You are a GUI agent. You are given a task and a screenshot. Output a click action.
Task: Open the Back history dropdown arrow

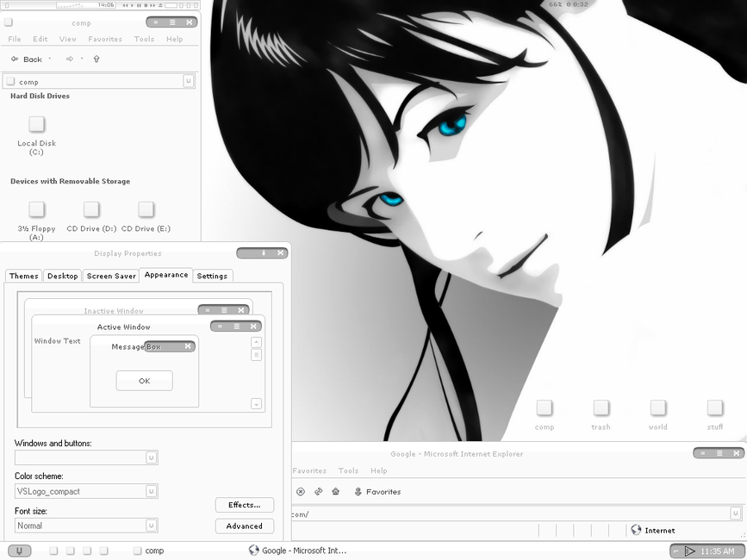pos(50,59)
